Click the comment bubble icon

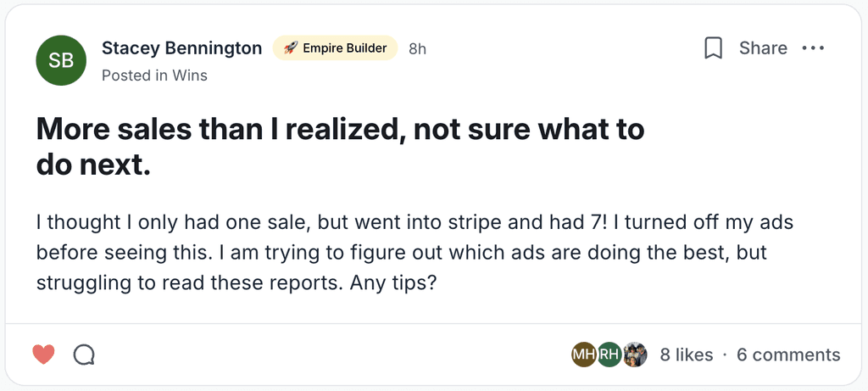tap(84, 355)
